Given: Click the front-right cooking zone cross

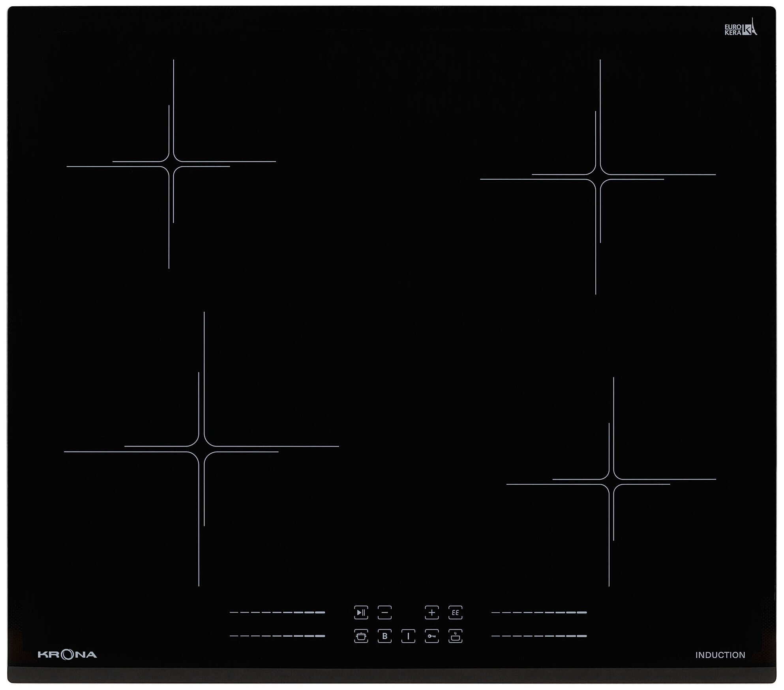Looking at the screenshot, I should pyautogui.click(x=611, y=482).
